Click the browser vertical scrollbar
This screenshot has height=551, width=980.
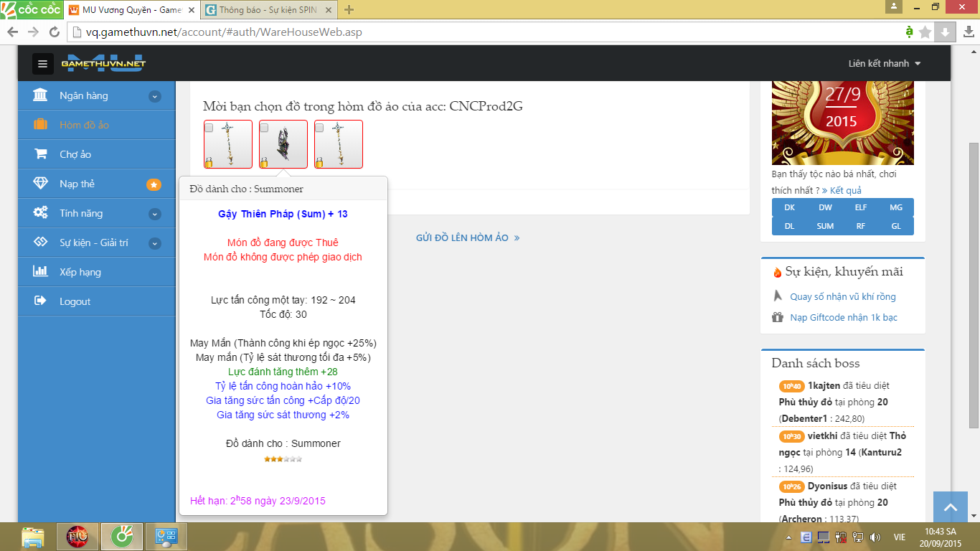[x=974, y=287]
